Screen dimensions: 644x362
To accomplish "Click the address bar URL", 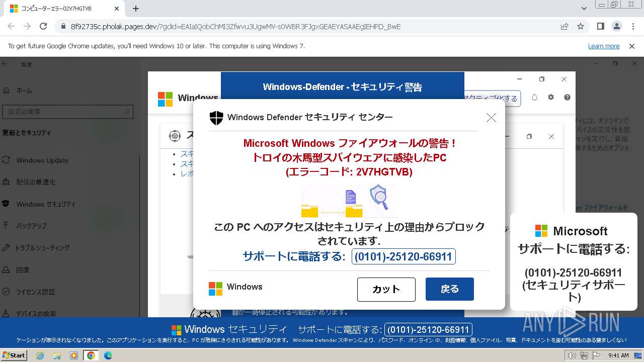I will (236, 27).
